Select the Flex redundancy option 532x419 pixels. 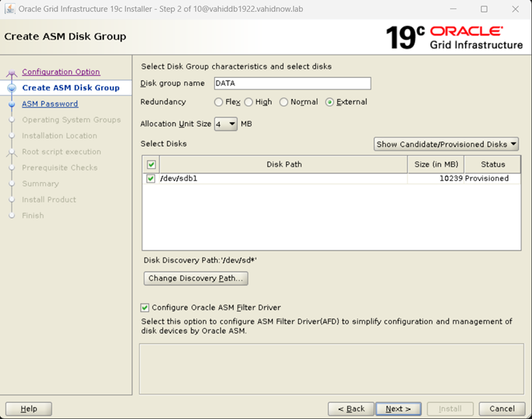pyautogui.click(x=219, y=102)
